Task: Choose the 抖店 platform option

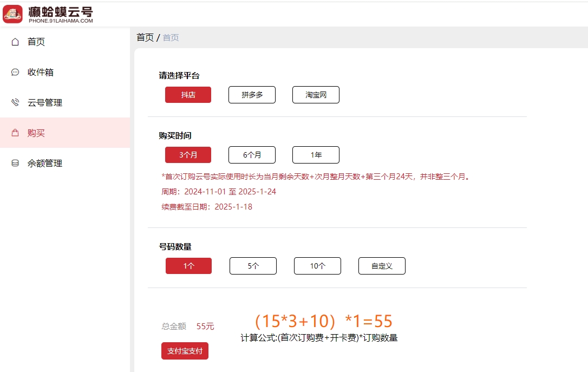Action: pyautogui.click(x=188, y=95)
